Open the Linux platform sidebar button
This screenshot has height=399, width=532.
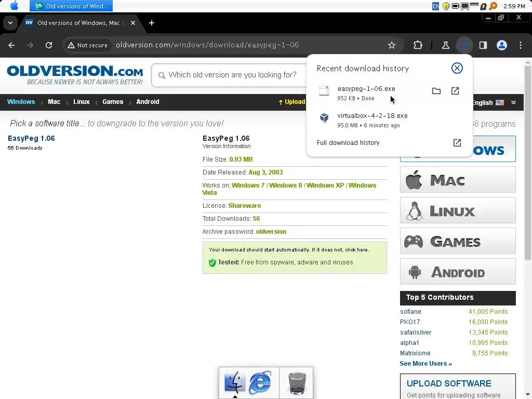click(x=458, y=210)
